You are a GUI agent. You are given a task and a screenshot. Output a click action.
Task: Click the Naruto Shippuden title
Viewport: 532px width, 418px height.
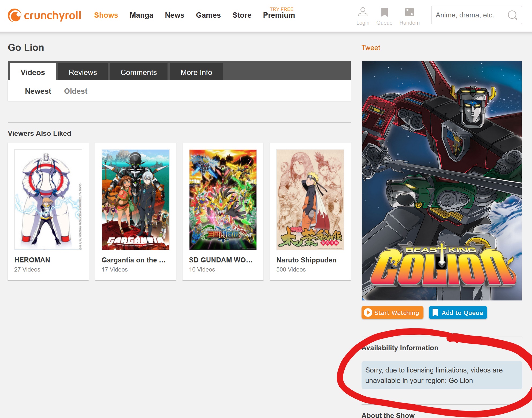click(306, 260)
